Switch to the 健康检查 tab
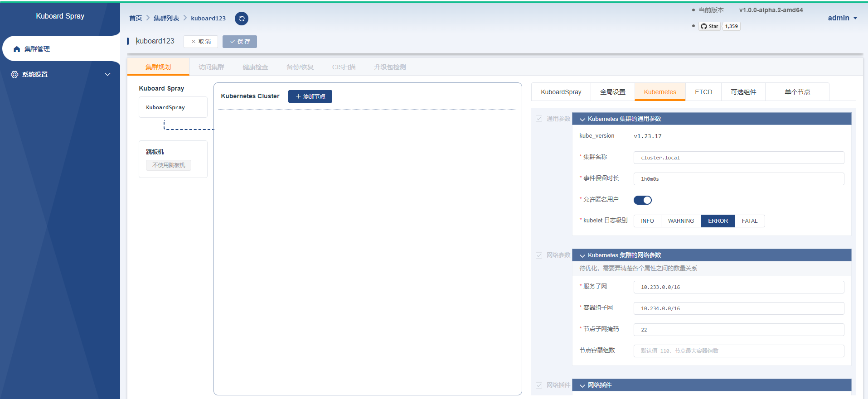Screen dimensions: 868x399 (x=255, y=67)
